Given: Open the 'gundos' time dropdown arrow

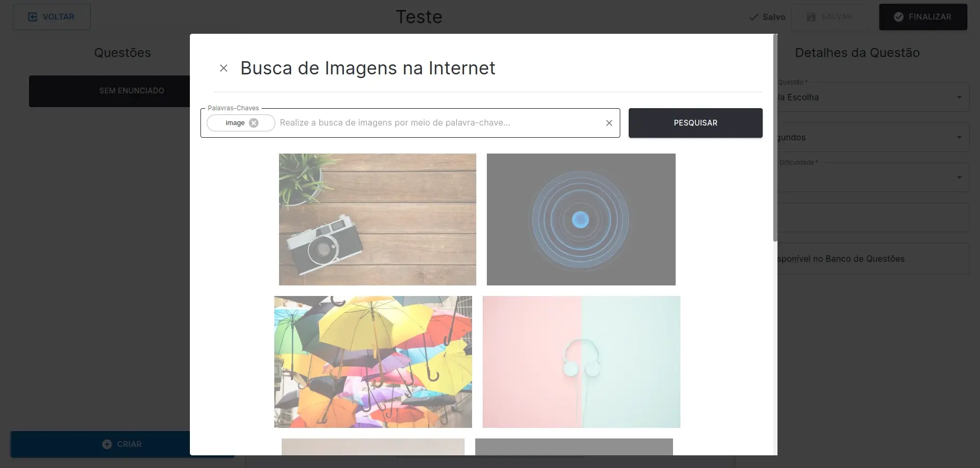Looking at the screenshot, I should coord(959,137).
